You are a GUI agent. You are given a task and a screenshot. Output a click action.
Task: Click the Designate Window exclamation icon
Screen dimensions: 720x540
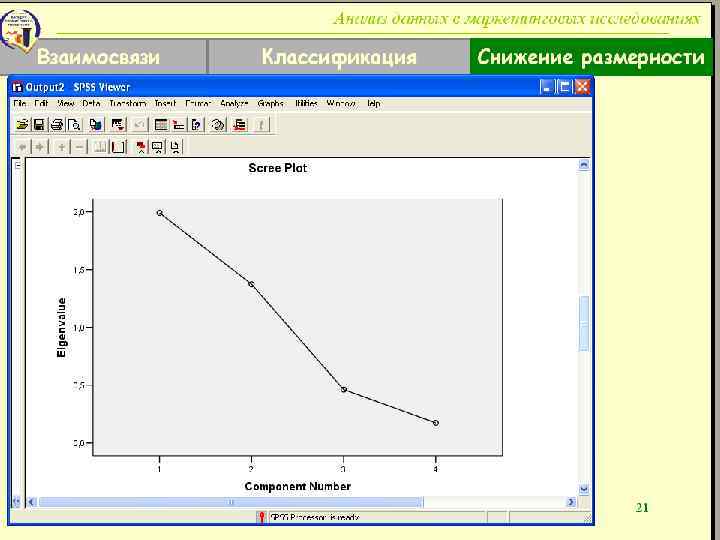261,124
